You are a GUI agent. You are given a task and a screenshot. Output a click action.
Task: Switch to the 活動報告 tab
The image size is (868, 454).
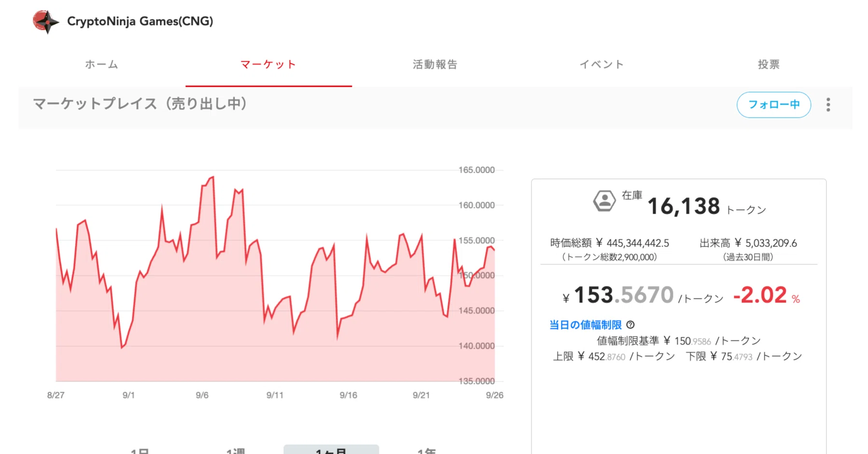tap(435, 64)
